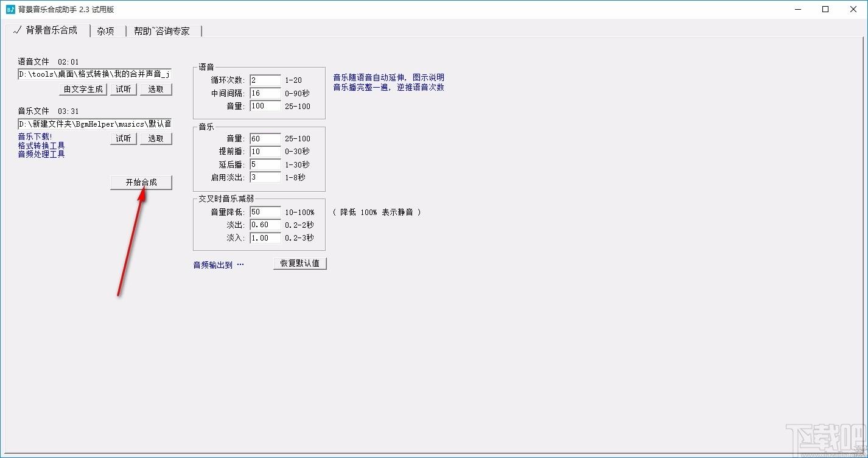Click the 提前播 input field
This screenshot has width=868, height=458.
point(265,152)
